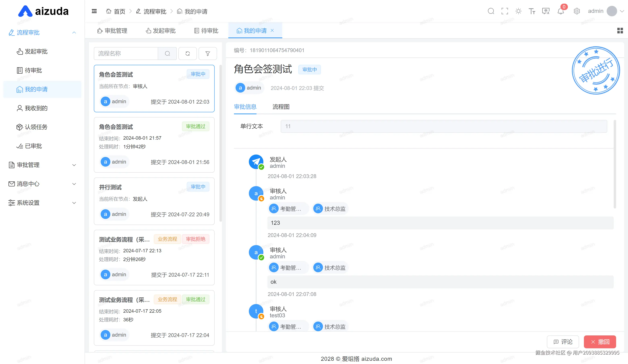Click the refresh list icon button
The width and height of the screenshot is (628, 364).
188,54
